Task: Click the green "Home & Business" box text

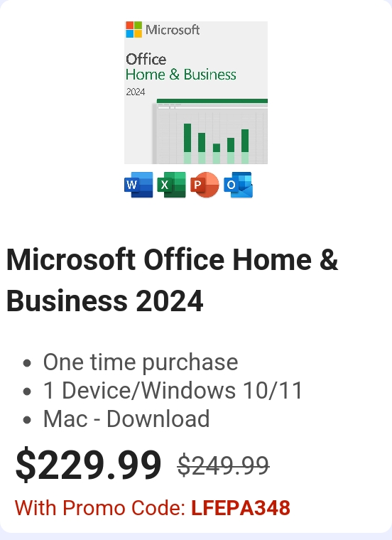Action: [x=181, y=75]
